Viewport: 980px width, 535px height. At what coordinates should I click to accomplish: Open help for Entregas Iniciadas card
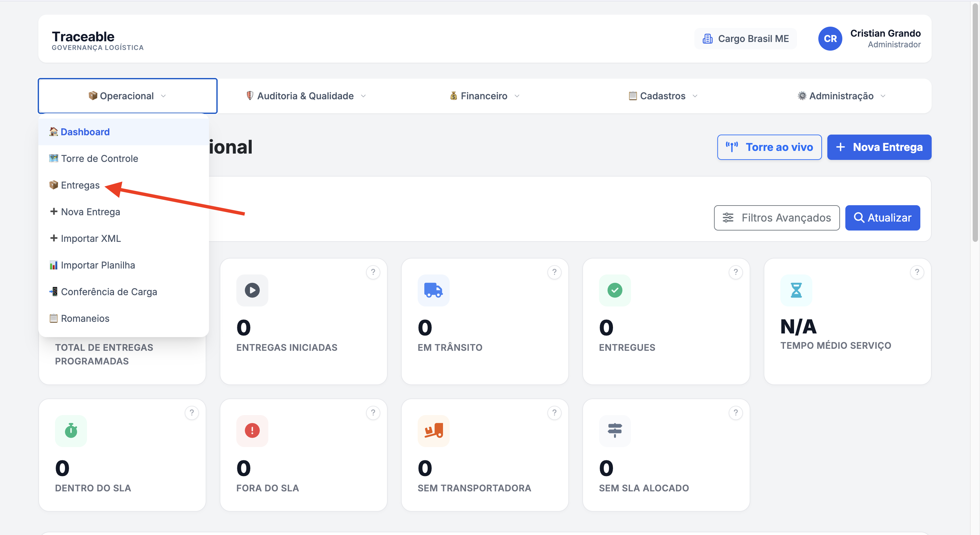point(373,272)
